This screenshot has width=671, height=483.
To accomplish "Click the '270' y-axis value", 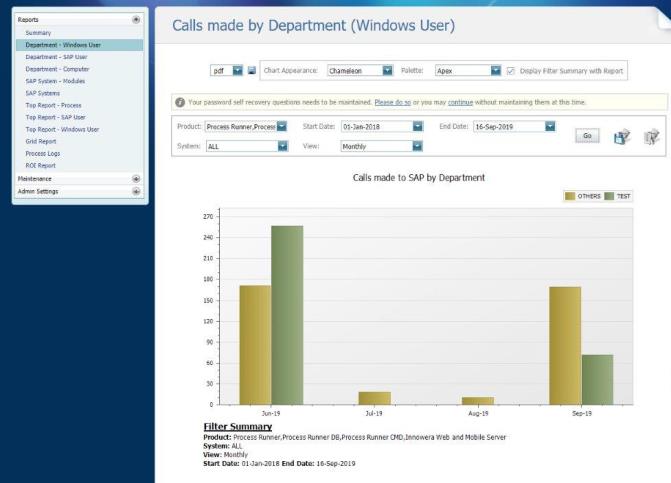I will coord(208,217).
